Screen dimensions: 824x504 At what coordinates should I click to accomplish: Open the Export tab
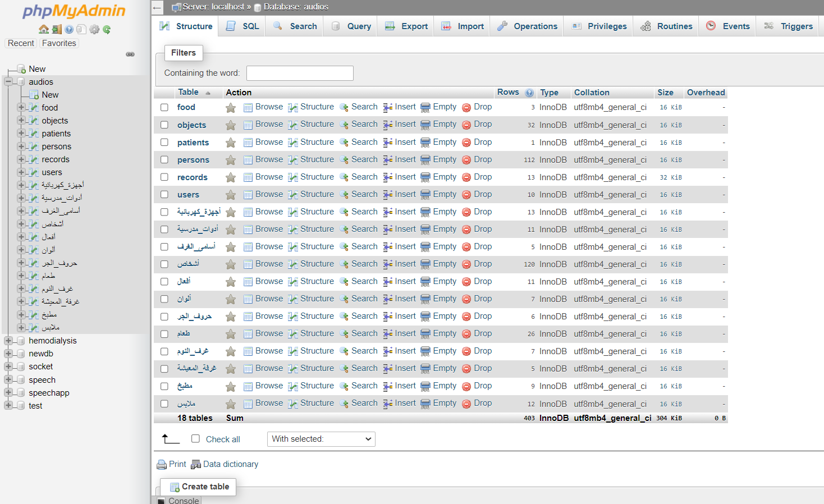(x=406, y=26)
